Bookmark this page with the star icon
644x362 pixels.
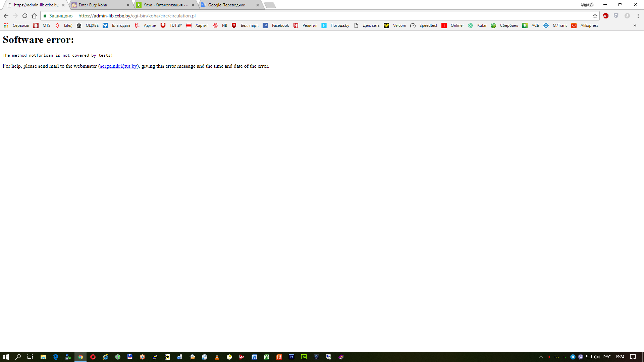pyautogui.click(x=595, y=16)
